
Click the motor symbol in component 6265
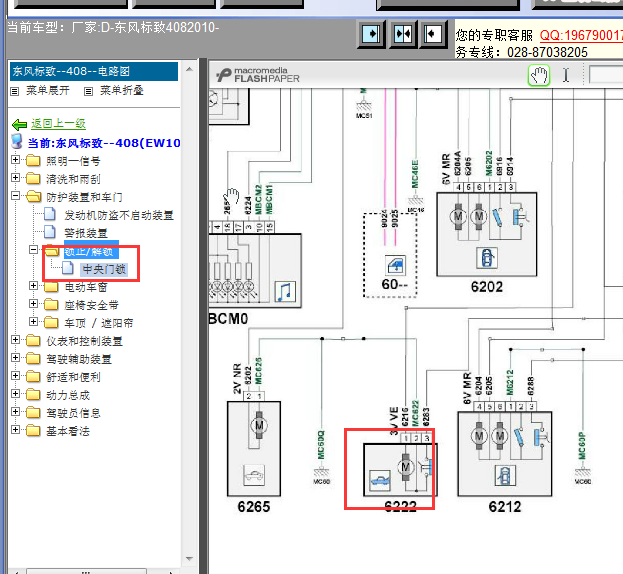(259, 425)
